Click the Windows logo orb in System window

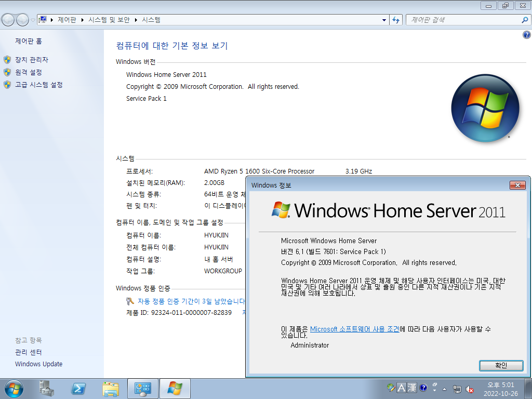(485, 108)
